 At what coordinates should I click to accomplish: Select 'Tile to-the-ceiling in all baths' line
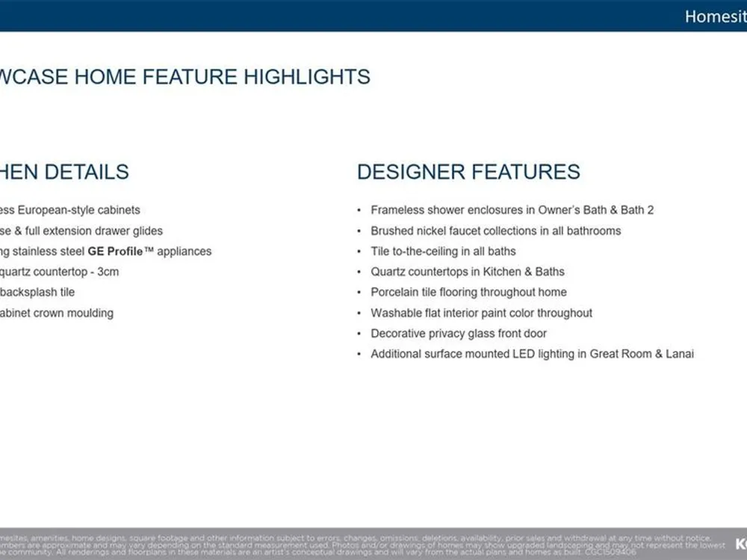tap(443, 252)
